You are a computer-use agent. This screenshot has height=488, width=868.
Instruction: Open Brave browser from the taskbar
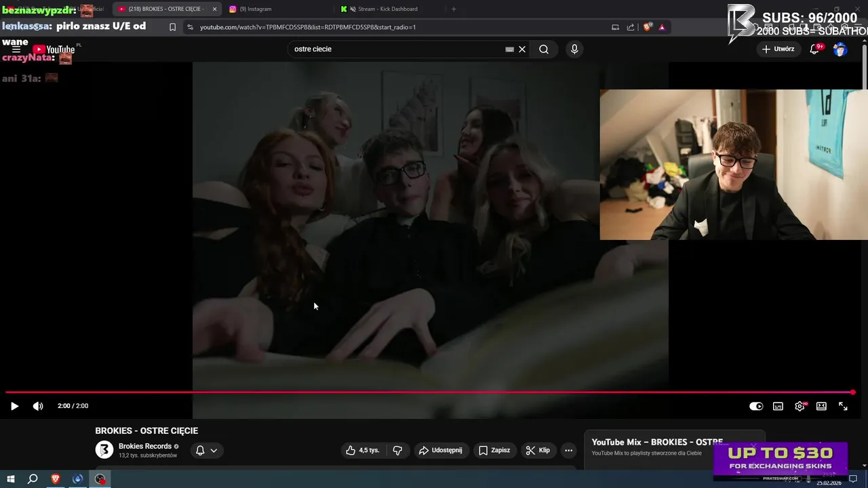pos(56,479)
